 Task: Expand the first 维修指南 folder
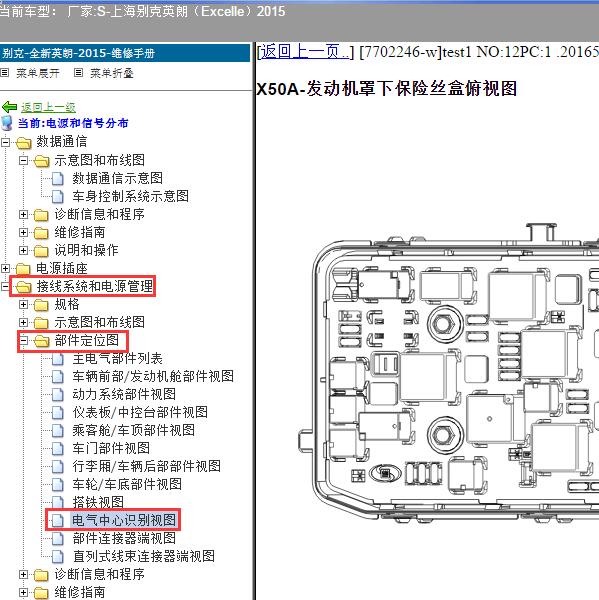[23, 232]
